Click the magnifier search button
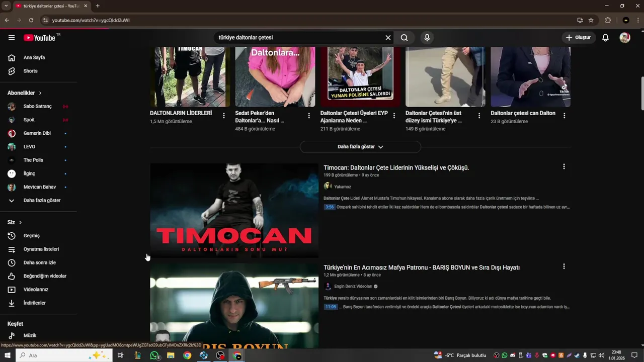The image size is (644, 362). (x=404, y=38)
